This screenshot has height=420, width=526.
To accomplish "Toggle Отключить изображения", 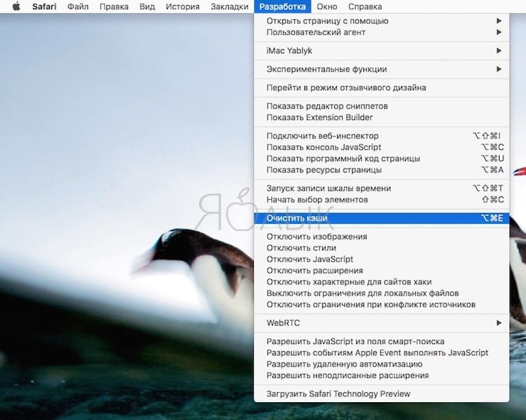I will (x=382, y=237).
